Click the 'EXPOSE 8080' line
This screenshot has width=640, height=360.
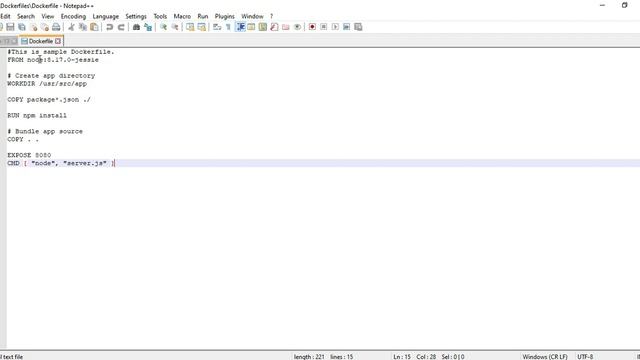tap(29, 155)
